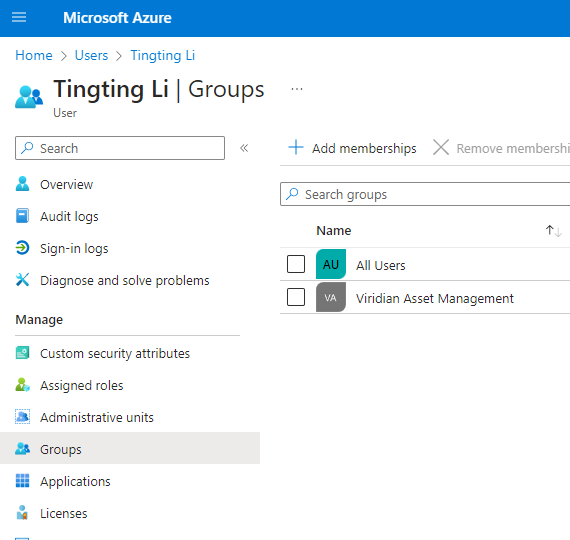Sort groups by Name column arrows
This screenshot has width=570, height=540.
pos(554,231)
